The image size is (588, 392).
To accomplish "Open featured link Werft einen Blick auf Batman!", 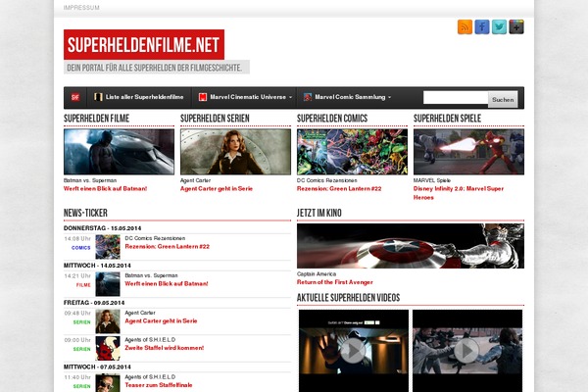I will pos(106,189).
